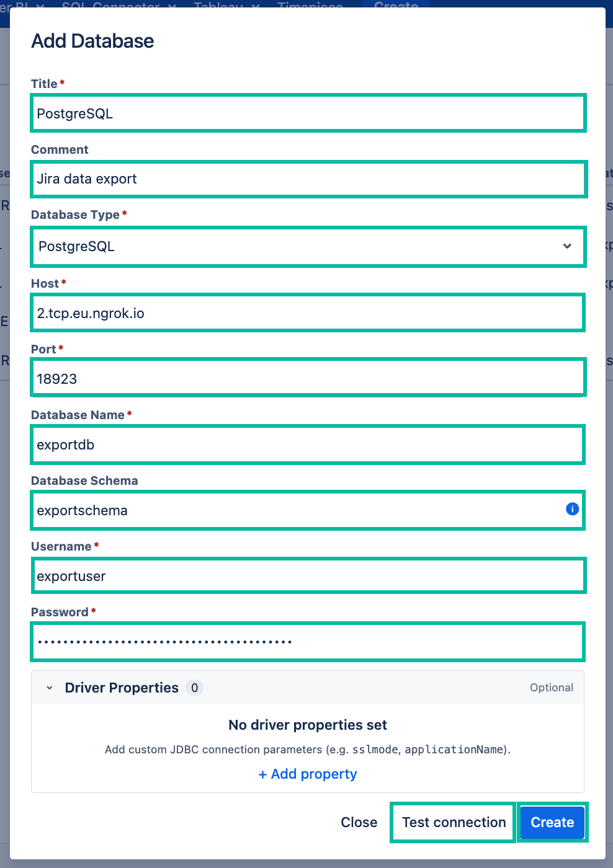Click the Password field
Image resolution: width=613 pixels, height=868 pixels.
click(308, 642)
